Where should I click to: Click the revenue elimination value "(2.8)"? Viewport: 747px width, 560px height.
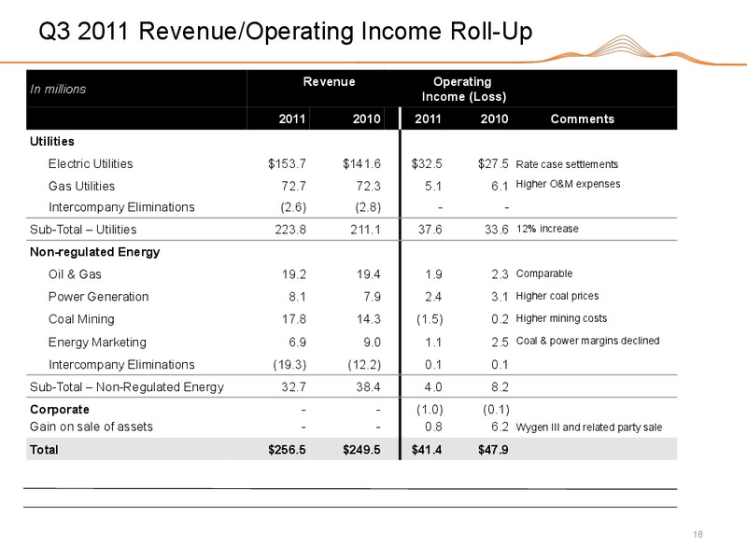pos(368,207)
